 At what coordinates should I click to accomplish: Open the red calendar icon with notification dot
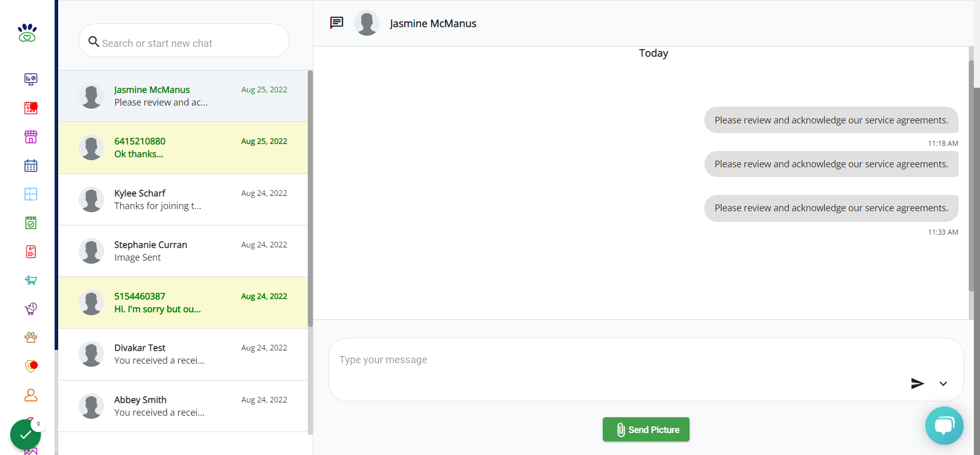tap(31, 108)
